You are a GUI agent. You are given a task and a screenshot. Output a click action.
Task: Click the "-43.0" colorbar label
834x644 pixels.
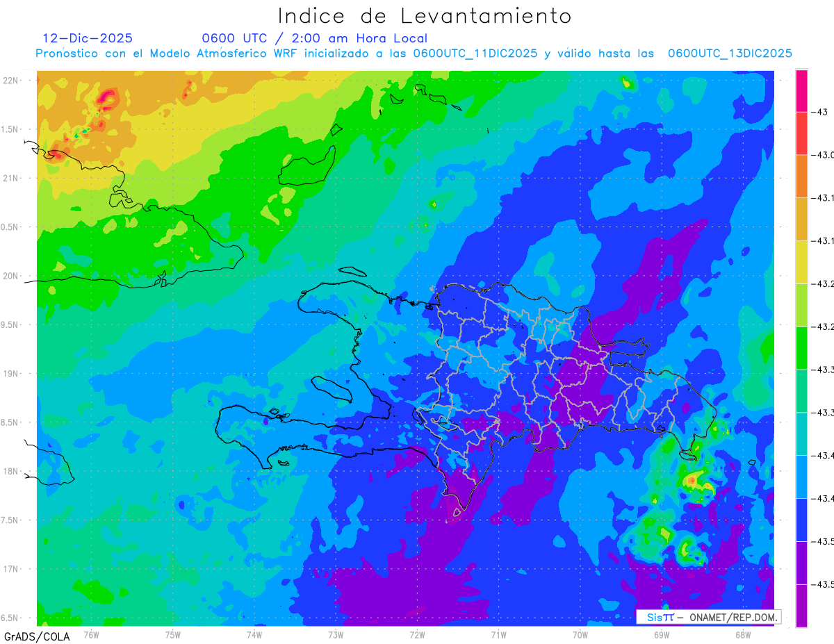[x=822, y=155]
